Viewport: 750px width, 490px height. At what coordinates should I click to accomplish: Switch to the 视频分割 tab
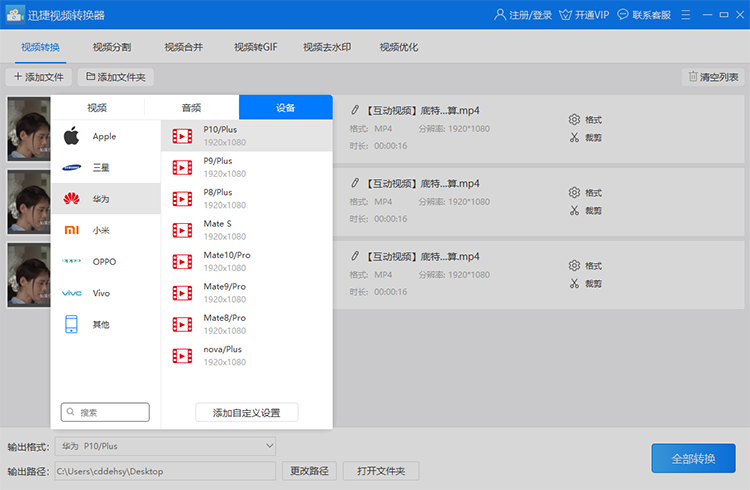tap(112, 47)
